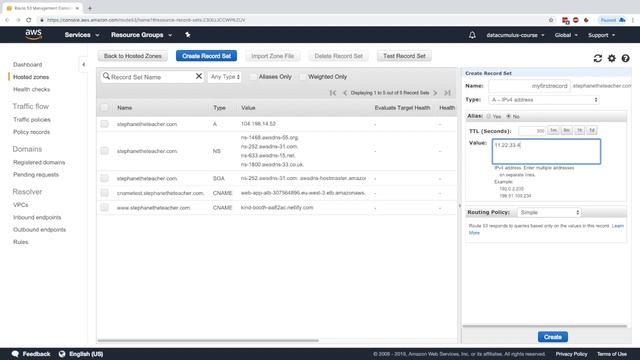
Task: Click Create Record Set button
Action: pos(207,56)
